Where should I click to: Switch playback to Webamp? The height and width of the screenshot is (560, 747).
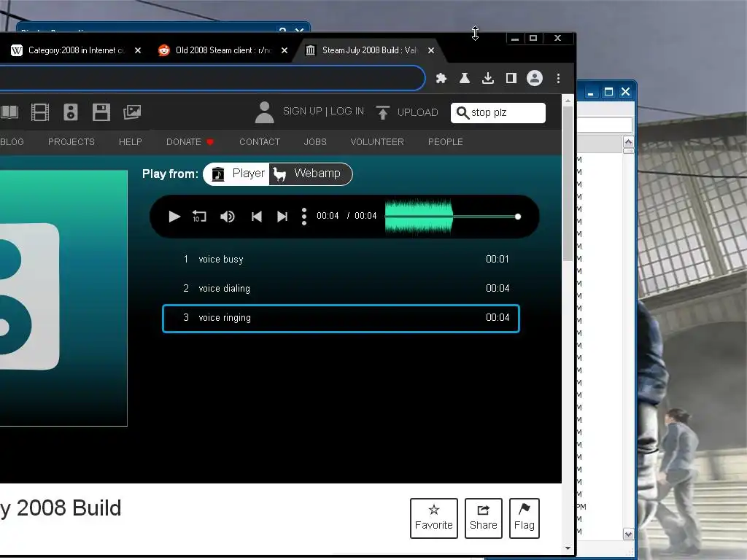[311, 174]
